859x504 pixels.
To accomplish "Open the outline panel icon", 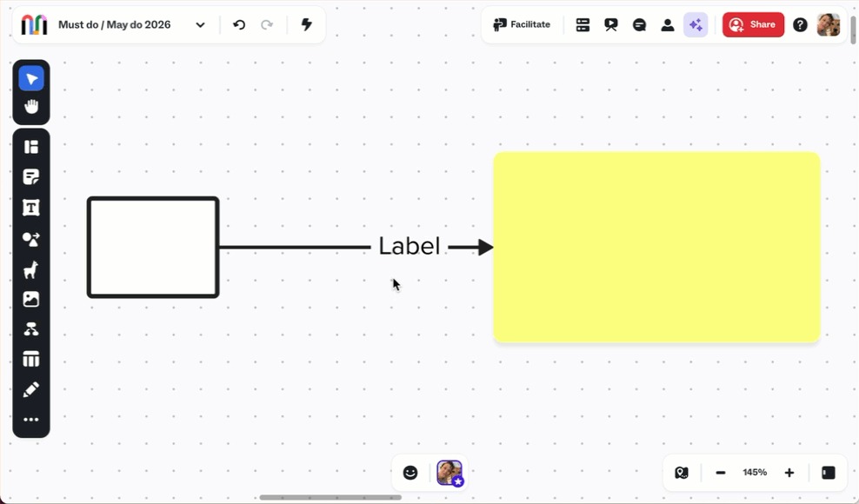I will 583,24.
